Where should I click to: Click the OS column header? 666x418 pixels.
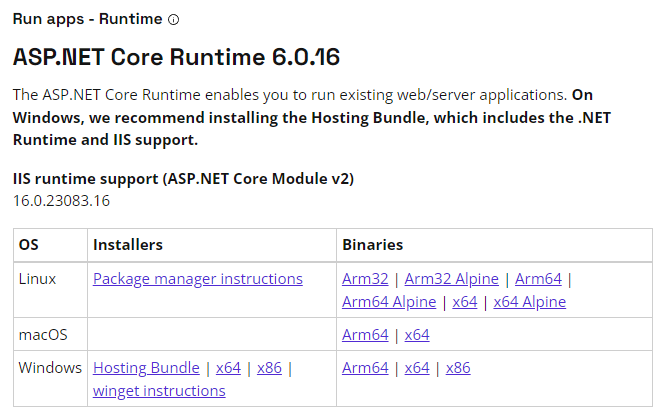click(28, 245)
